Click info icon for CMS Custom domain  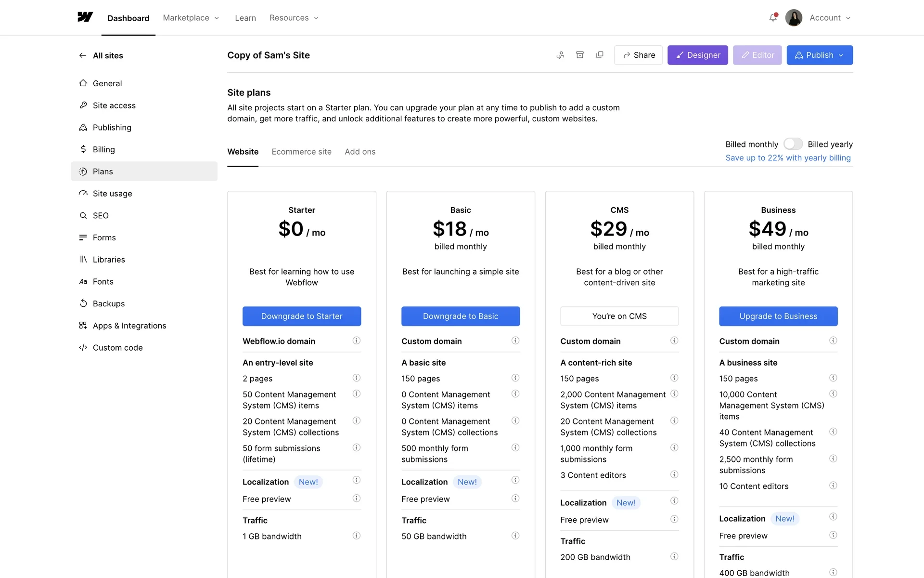coord(674,341)
